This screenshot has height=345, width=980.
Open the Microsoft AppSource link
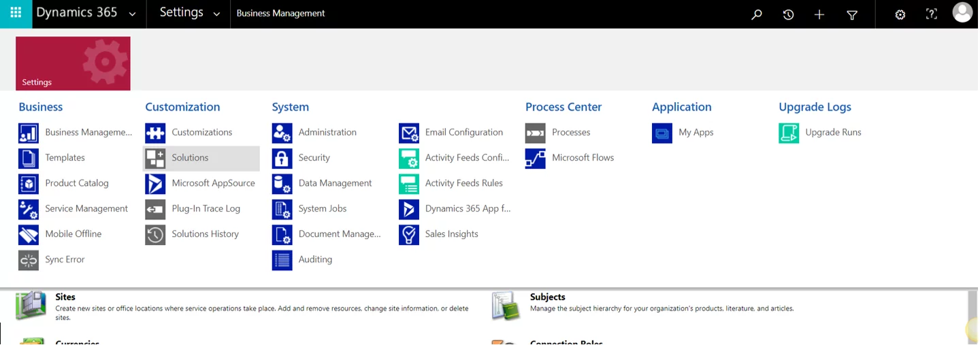pos(213,184)
